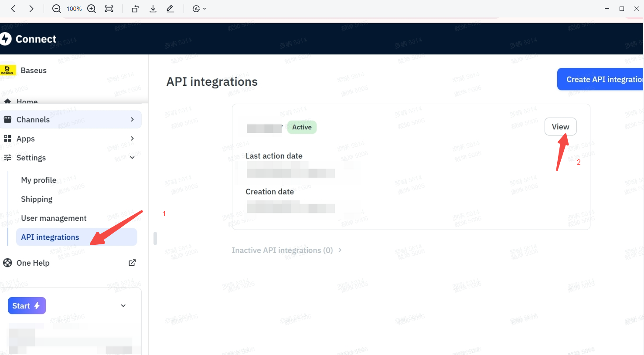
Task: Collapse the Settings section chevron
Action: tap(133, 158)
